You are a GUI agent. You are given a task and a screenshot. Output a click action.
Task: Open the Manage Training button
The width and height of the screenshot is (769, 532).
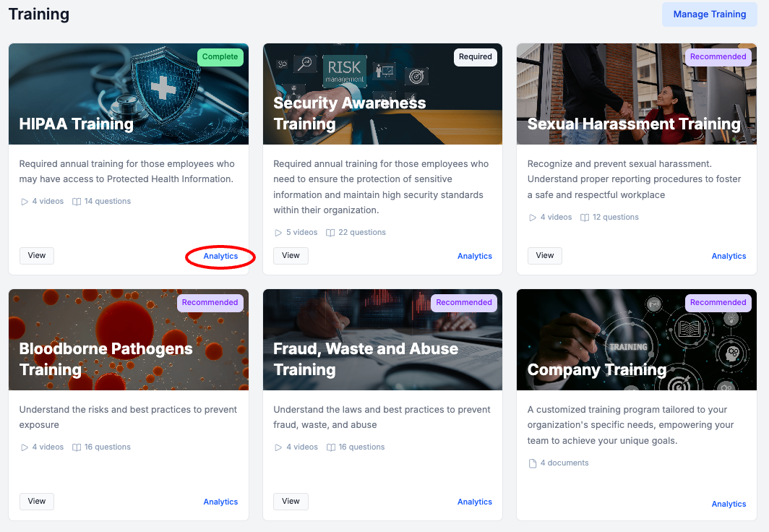(709, 14)
